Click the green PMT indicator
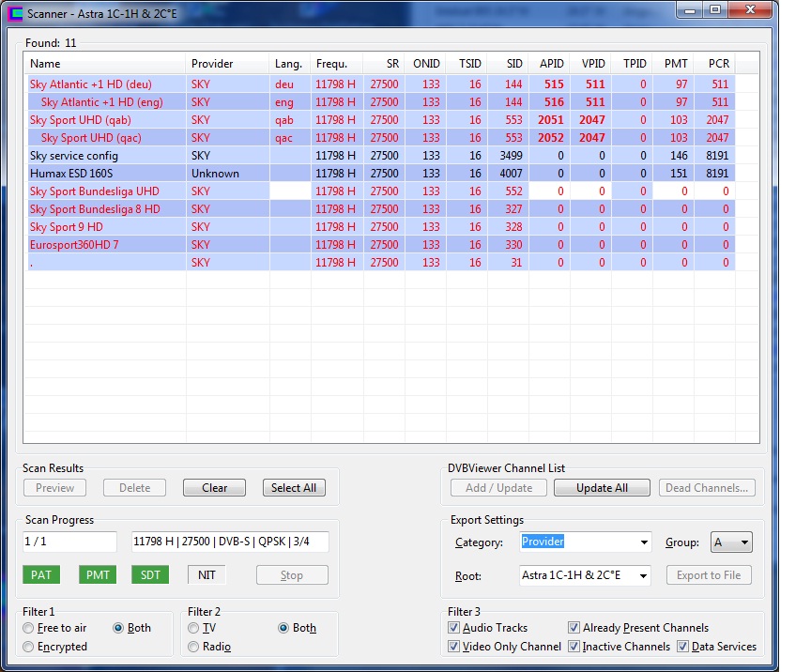The height and width of the screenshot is (672, 811). [98, 575]
